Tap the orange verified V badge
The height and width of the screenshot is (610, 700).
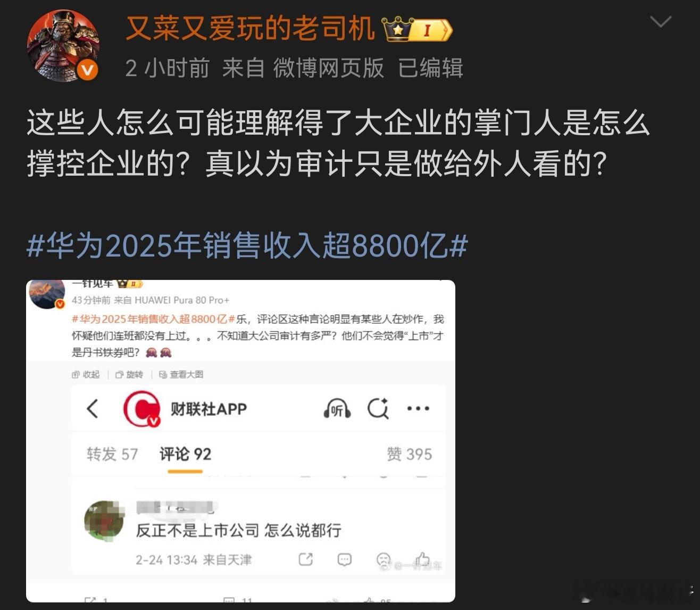click(x=88, y=70)
